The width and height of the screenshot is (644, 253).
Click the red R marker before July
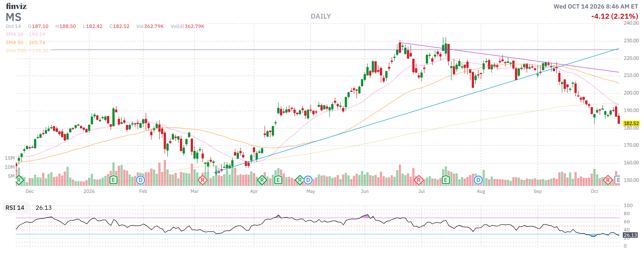coord(419,180)
